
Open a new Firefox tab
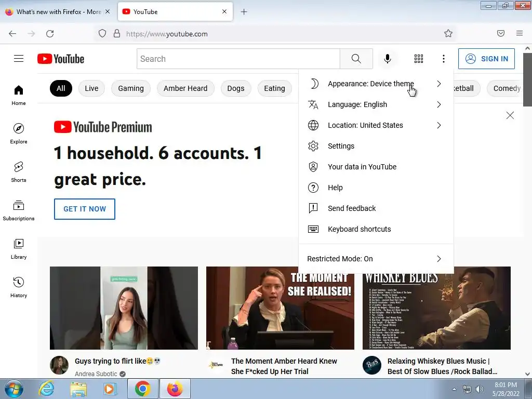pyautogui.click(x=244, y=12)
